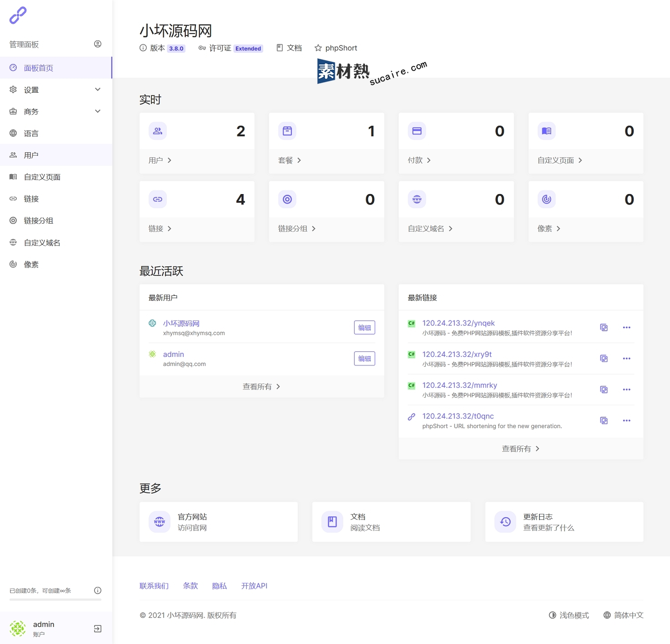This screenshot has height=644, width=670.
Task: Click the users icon in 用户 stat card
Action: 158,131
